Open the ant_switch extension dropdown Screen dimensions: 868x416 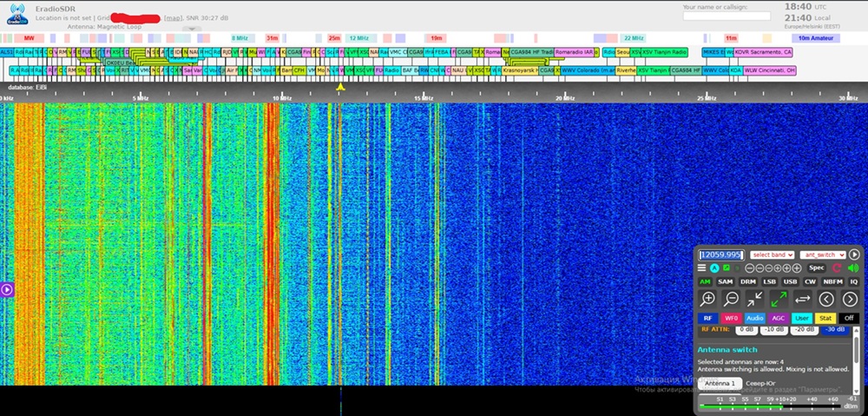pos(823,254)
